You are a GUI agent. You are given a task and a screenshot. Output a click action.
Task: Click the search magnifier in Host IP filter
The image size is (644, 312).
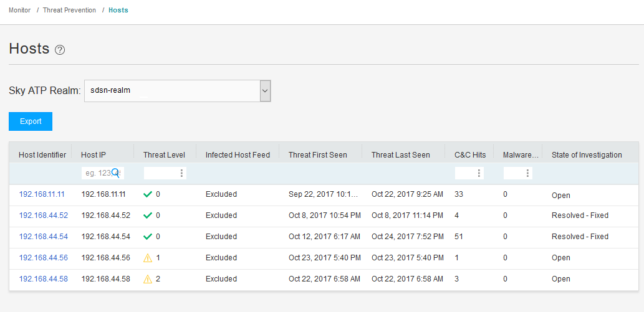[115, 173]
